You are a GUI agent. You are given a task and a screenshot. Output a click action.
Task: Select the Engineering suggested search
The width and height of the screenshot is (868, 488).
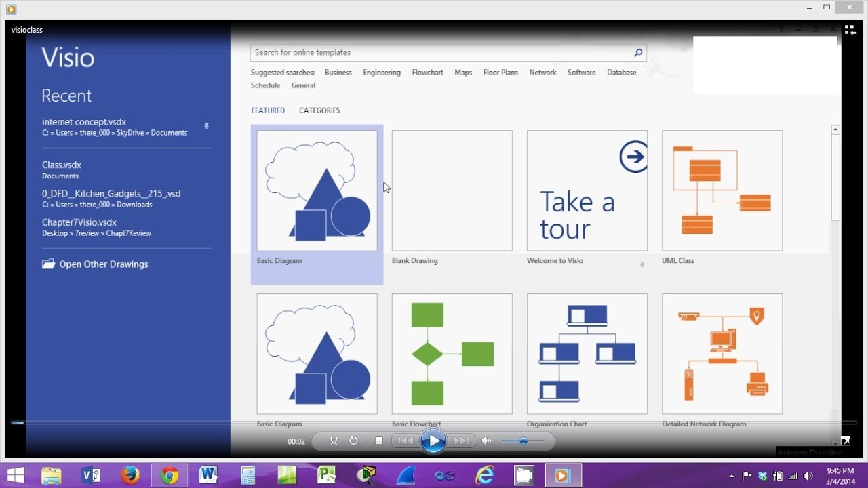pyautogui.click(x=382, y=73)
